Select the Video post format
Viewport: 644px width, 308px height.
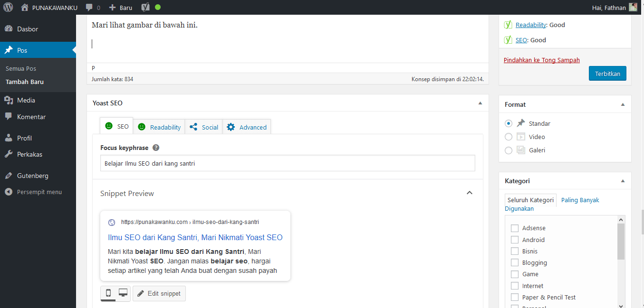pyautogui.click(x=509, y=137)
